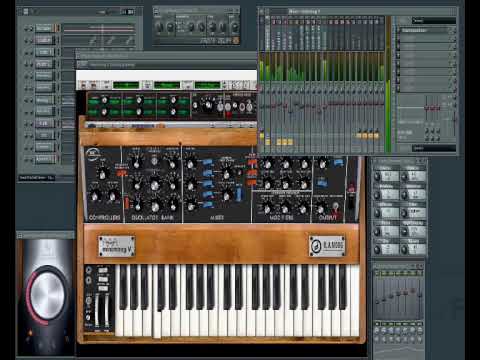The height and width of the screenshot is (360, 480).
Task: Open the first effect slot in mixer
Action: (426, 30)
